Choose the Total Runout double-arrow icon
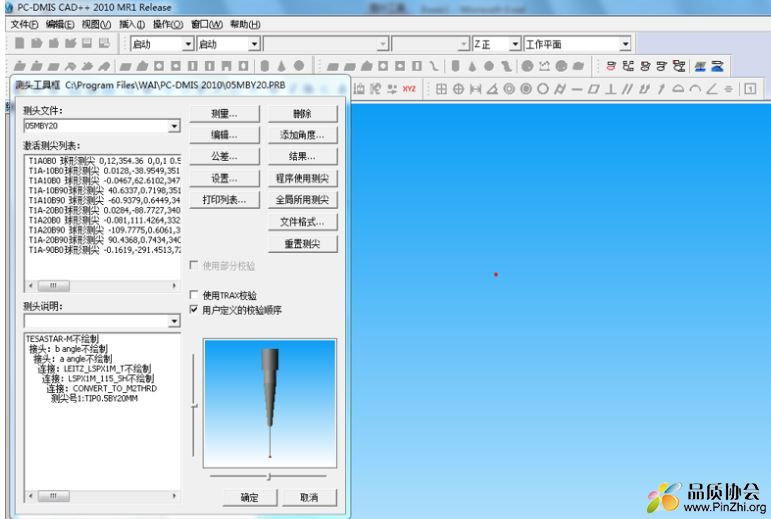This screenshot has height=519, width=771. point(644,89)
